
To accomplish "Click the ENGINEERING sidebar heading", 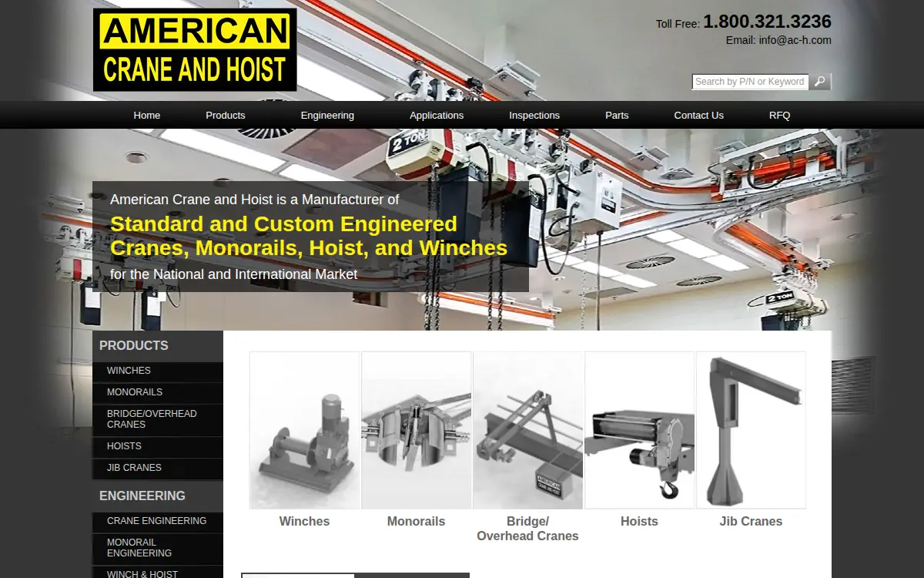I will (x=142, y=496).
